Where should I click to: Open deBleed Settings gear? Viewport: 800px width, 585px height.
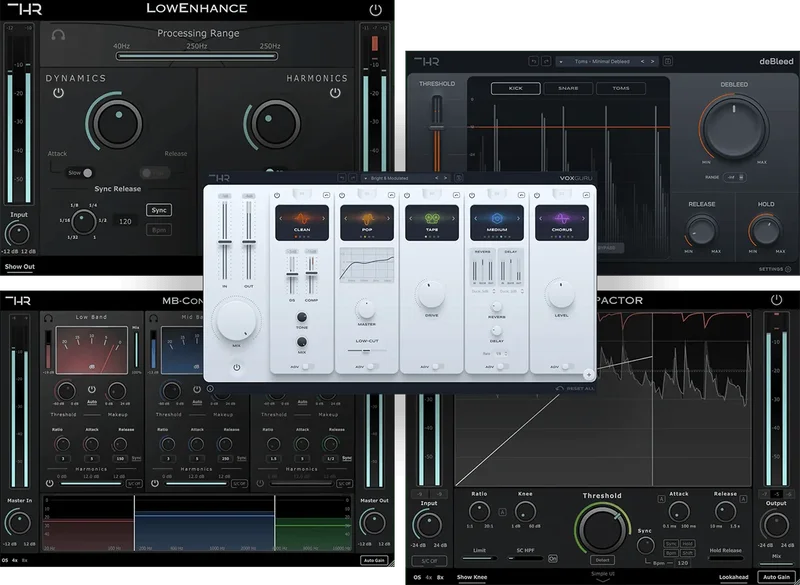pyautogui.click(x=788, y=269)
